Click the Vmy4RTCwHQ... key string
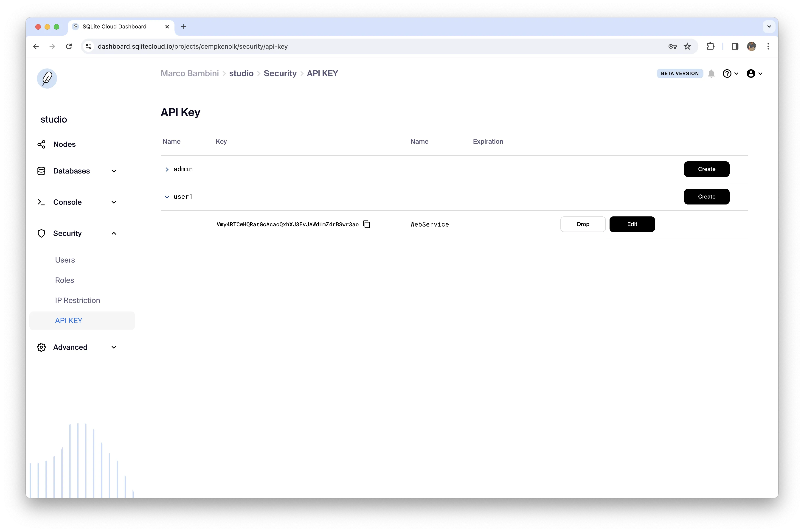 click(287, 225)
